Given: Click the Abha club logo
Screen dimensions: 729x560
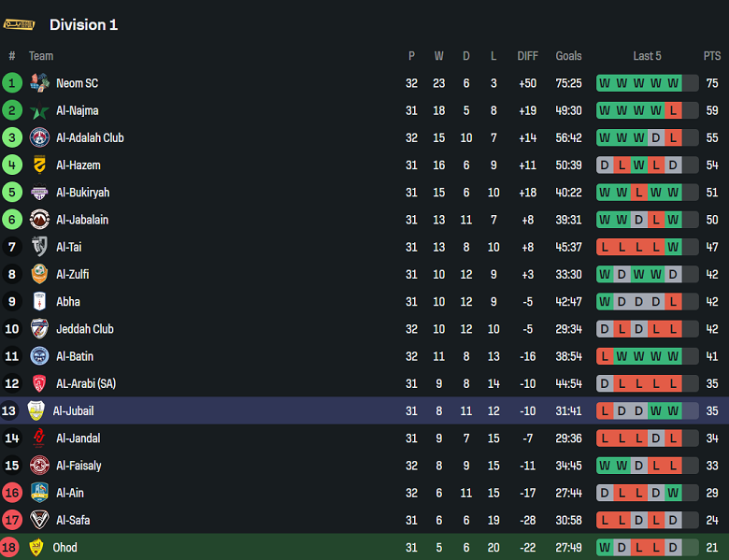Looking at the screenshot, I should click(39, 302).
